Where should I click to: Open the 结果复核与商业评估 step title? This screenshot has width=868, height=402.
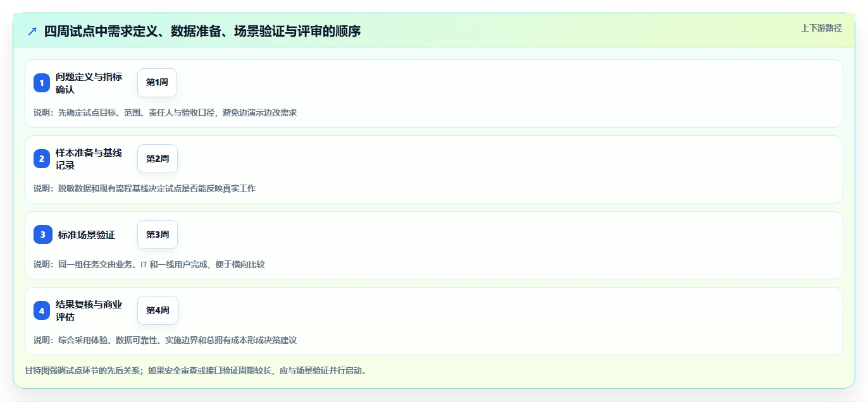(89, 310)
